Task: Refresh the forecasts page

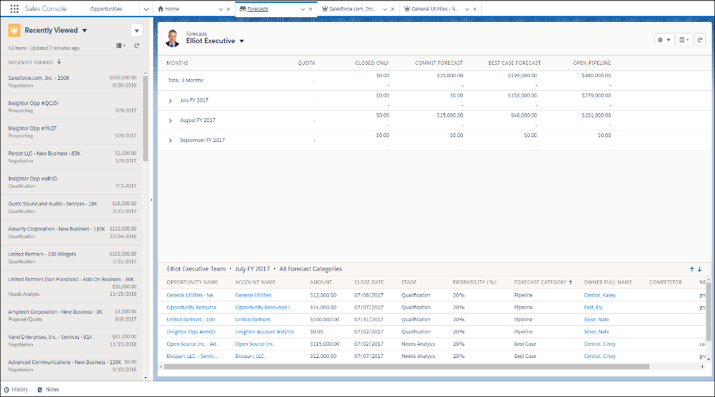Action: pyautogui.click(x=700, y=40)
